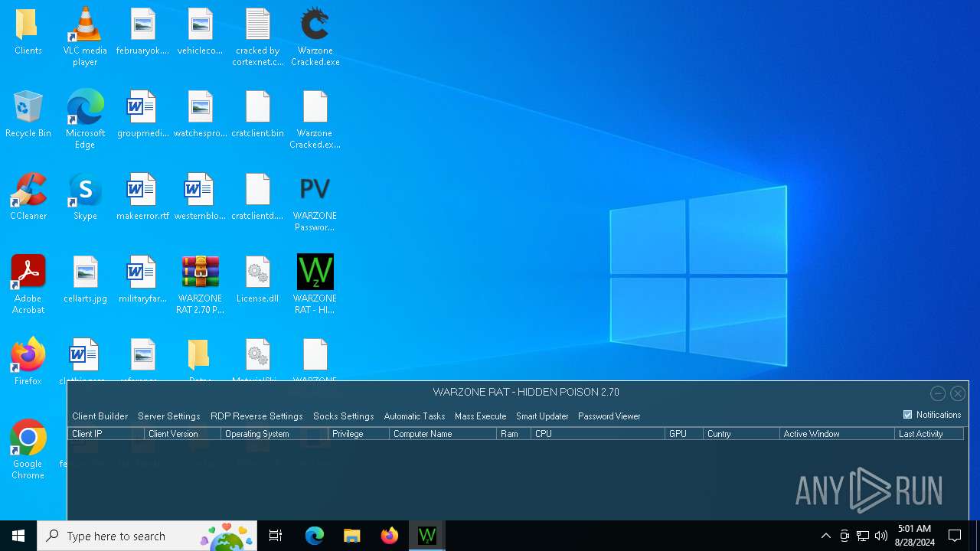Select the cracked by cortexnet file
The image size is (980, 551).
click(258, 37)
